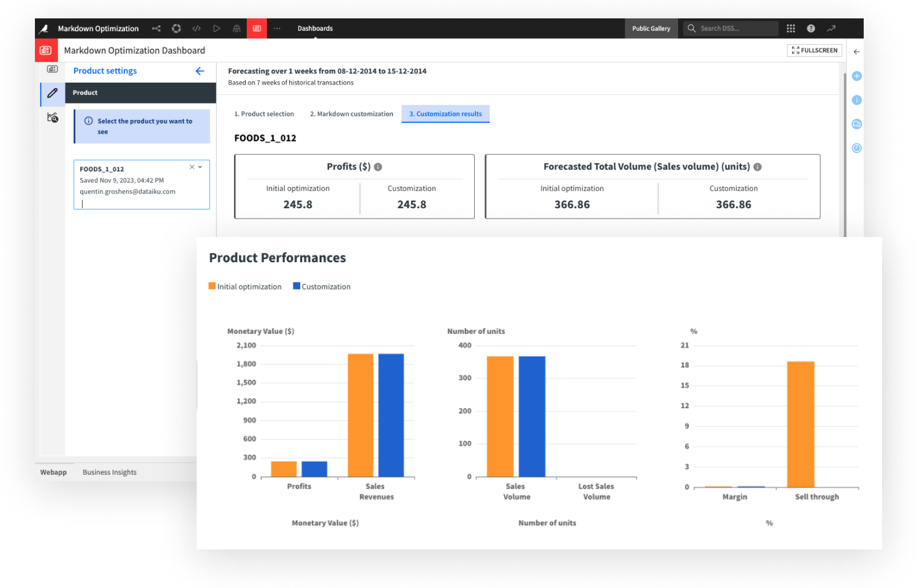917x588 pixels.
Task: Open the Flow share-nodes icon
Action: pos(156,29)
